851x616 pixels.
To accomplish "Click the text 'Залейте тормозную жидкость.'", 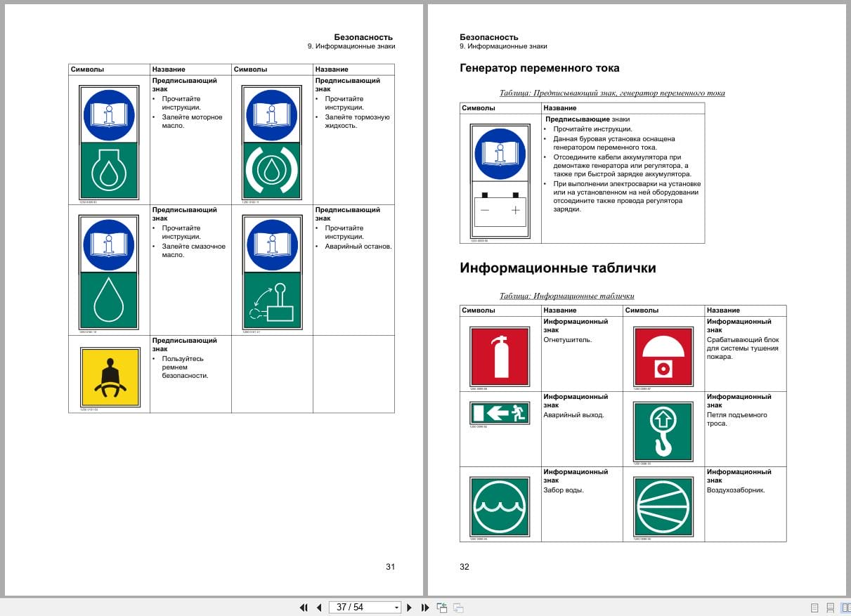I will pyautogui.click(x=357, y=121).
